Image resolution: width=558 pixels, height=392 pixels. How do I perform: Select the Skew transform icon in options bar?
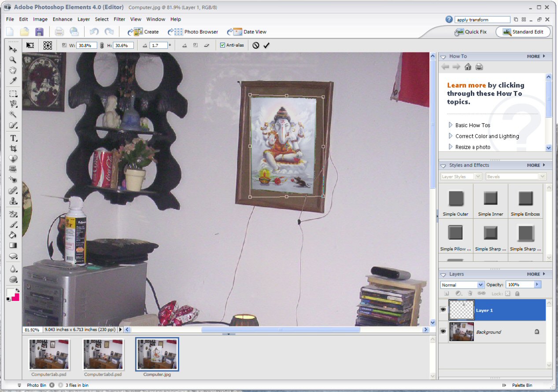[x=206, y=45]
